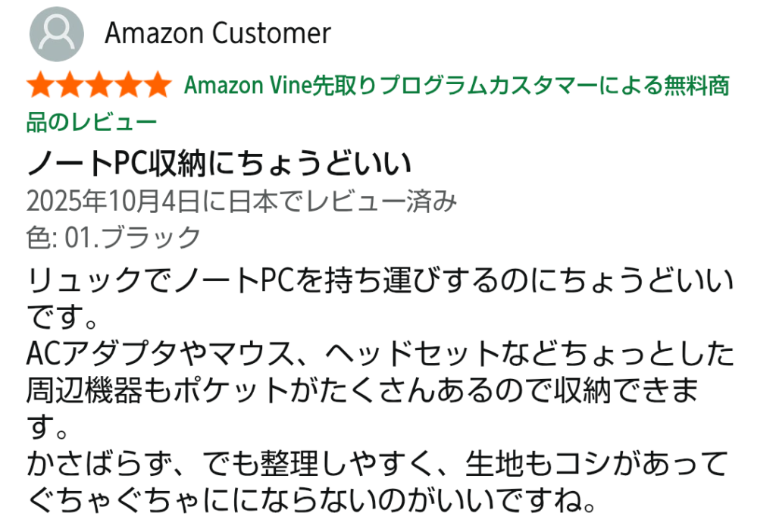Screen dimensions: 776x532
Task: Click the first orange rating star
Action: pyautogui.click(x=41, y=86)
